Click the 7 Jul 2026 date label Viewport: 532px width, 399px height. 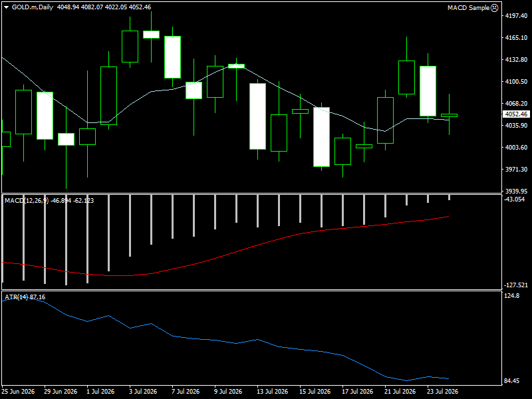(x=186, y=392)
